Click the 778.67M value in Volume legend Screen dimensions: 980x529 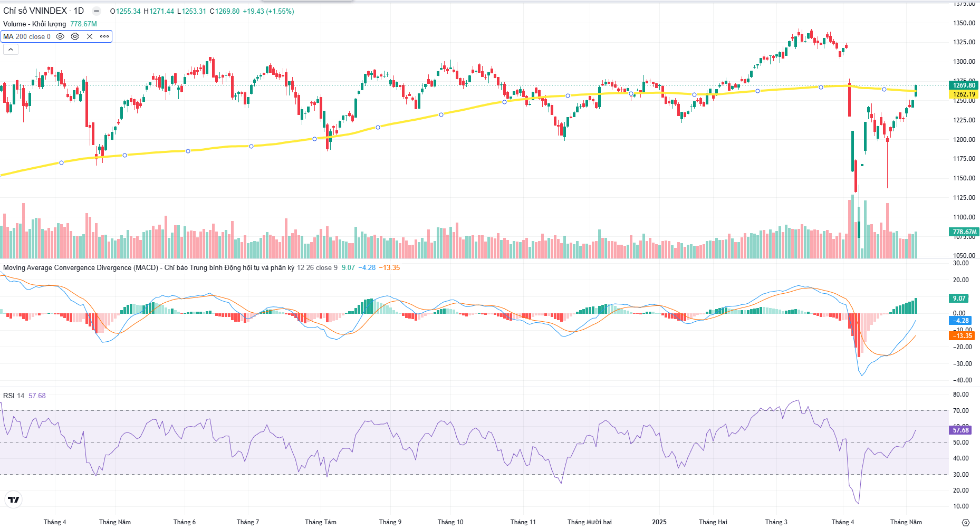coord(83,24)
